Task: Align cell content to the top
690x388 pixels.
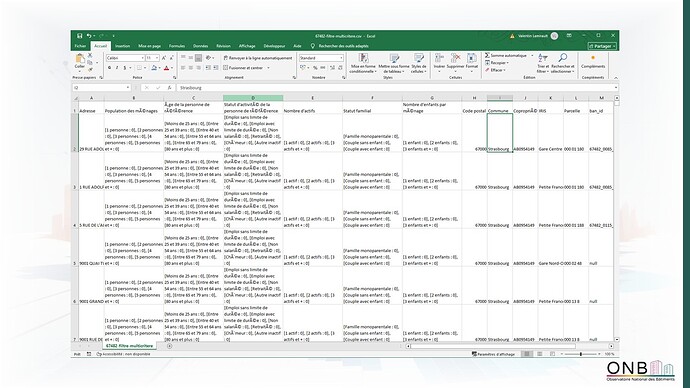Action: [183, 58]
